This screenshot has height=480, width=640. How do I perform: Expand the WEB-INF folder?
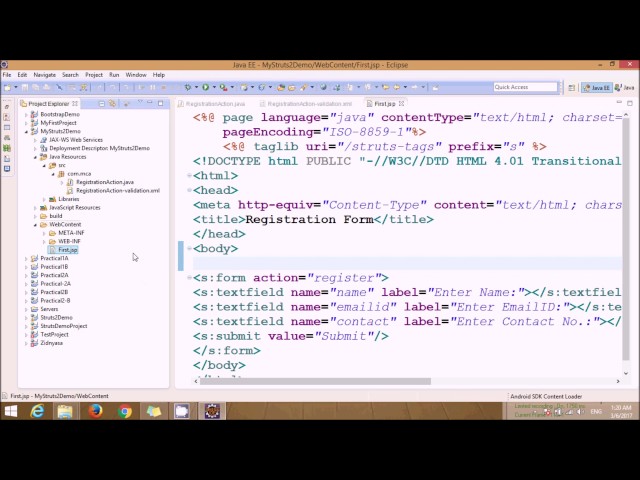[44, 242]
